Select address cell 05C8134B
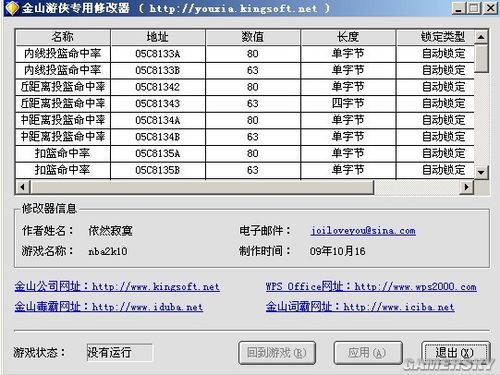 [158, 137]
